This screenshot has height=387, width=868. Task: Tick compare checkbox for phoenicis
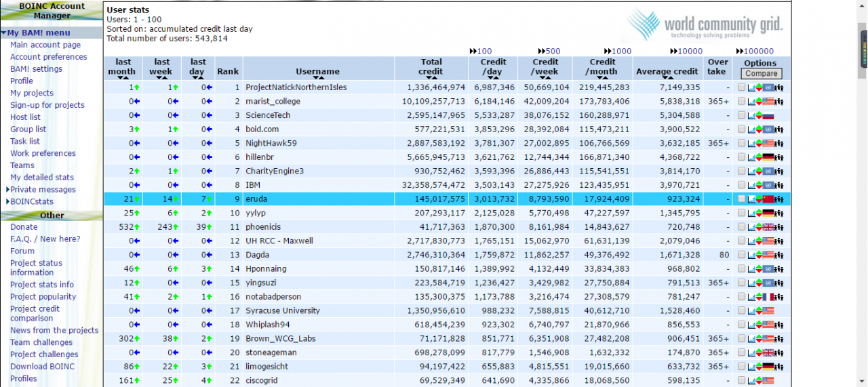(x=741, y=227)
